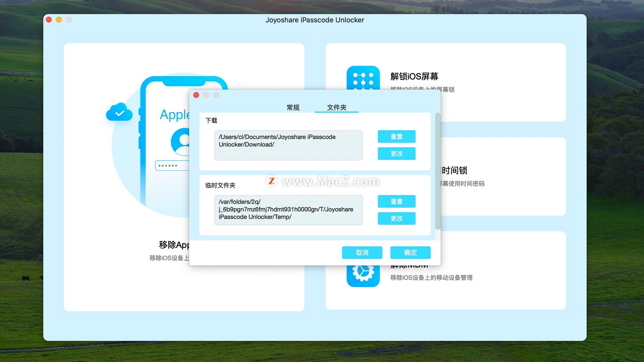Minimize the main Joyoshare window
Image resolution: width=644 pixels, height=362 pixels.
point(59,20)
